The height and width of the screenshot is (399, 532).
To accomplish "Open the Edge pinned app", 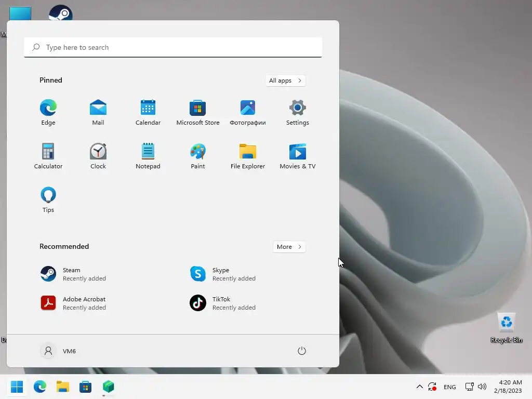I will (x=48, y=113).
